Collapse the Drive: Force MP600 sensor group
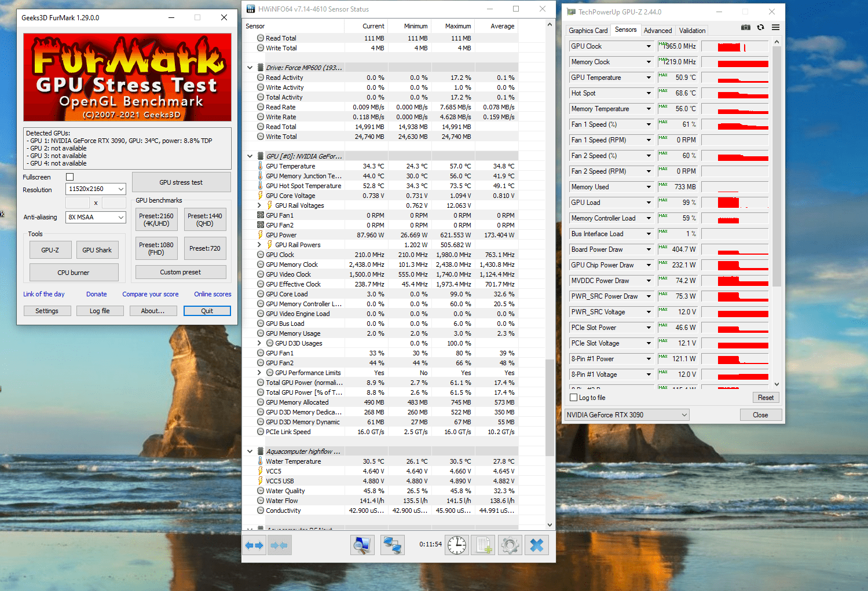This screenshot has width=868, height=591. click(x=250, y=68)
